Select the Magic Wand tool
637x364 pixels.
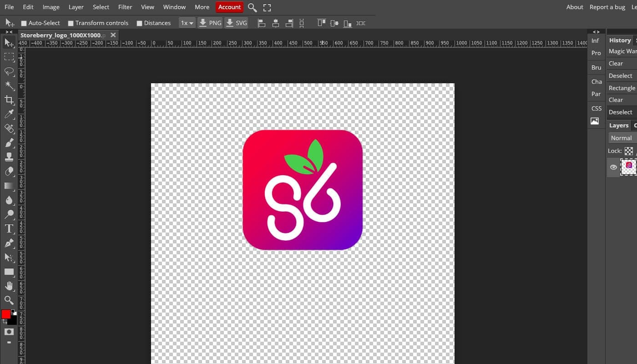point(9,86)
